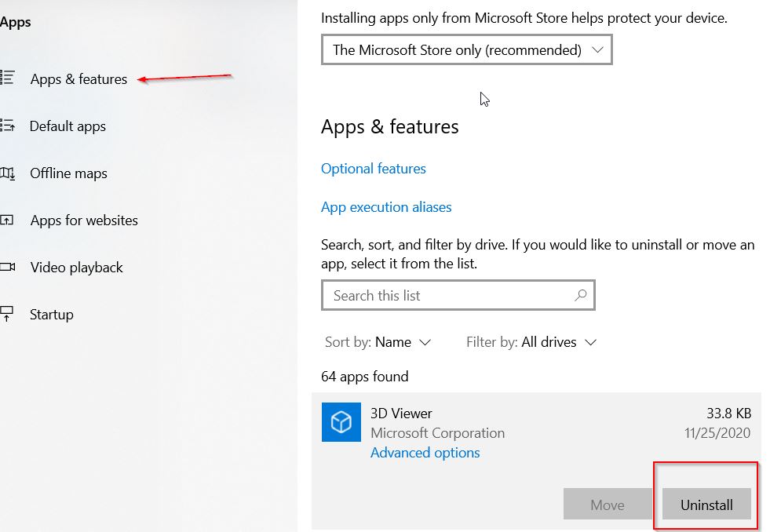Open Advanced options for 3D Viewer
Viewport: 770px width, 532px height.
click(425, 453)
